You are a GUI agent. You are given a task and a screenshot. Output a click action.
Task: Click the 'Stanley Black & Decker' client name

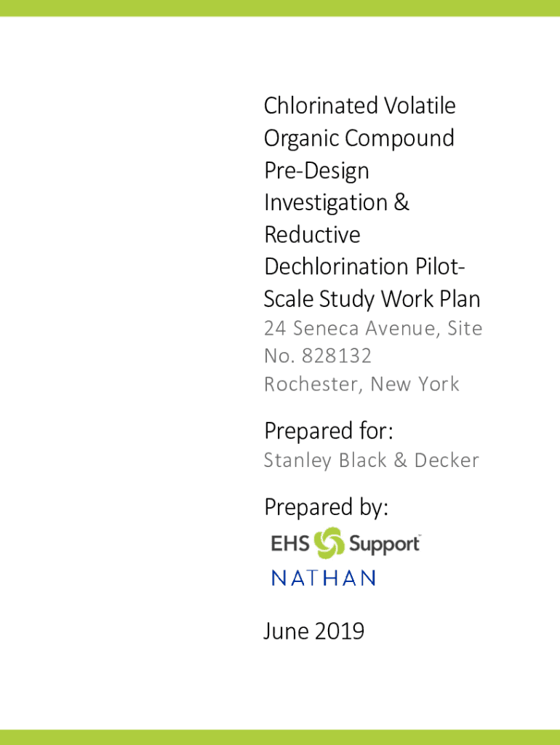(x=371, y=461)
